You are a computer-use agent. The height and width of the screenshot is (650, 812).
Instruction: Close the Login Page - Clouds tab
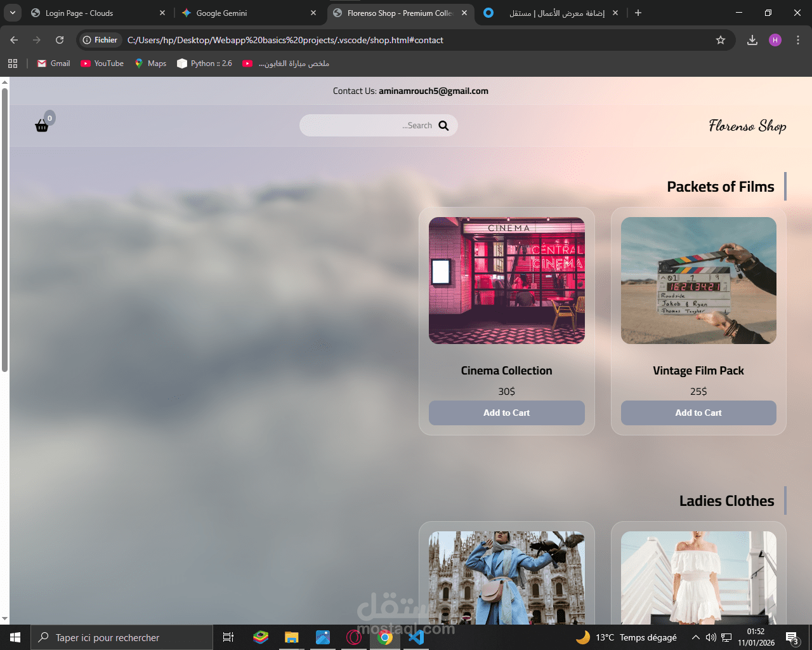(162, 13)
